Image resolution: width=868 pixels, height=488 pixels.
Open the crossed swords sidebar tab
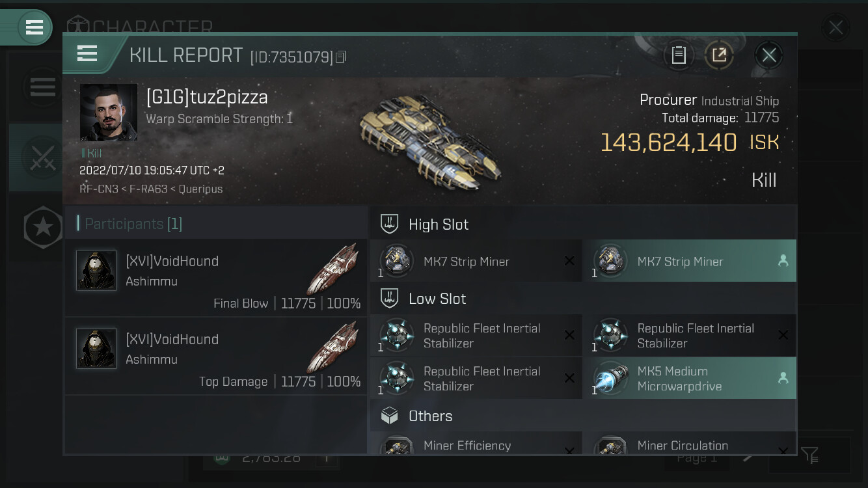tap(43, 158)
